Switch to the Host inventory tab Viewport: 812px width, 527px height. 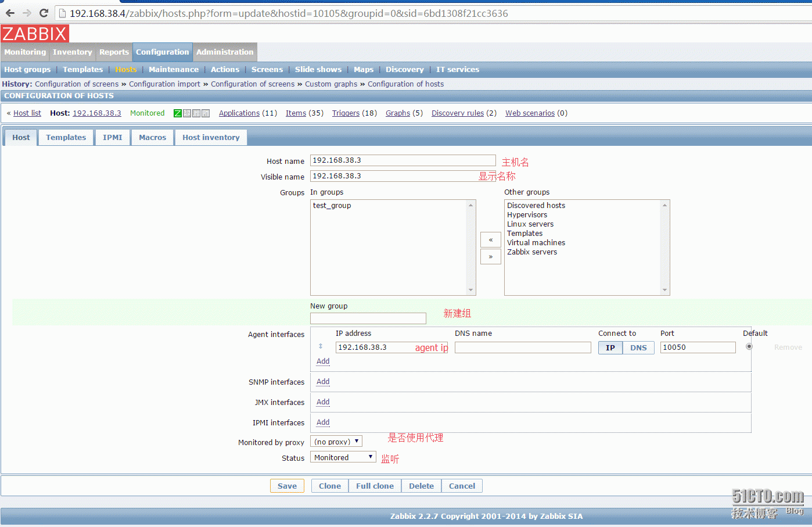pyautogui.click(x=211, y=137)
